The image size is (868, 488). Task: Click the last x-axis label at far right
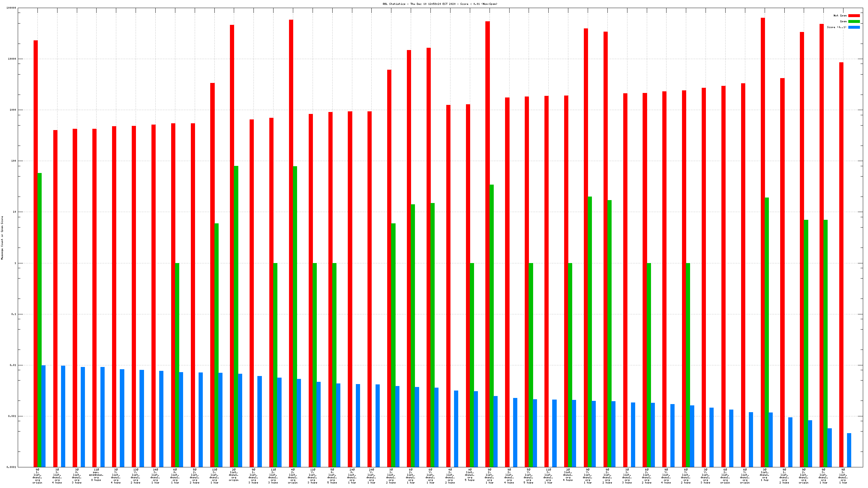[x=843, y=476]
